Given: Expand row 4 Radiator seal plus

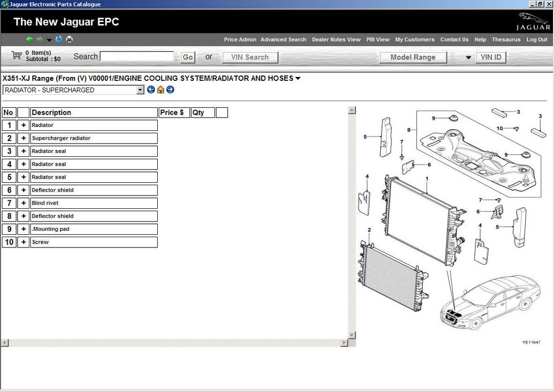Looking at the screenshot, I should click(24, 164).
